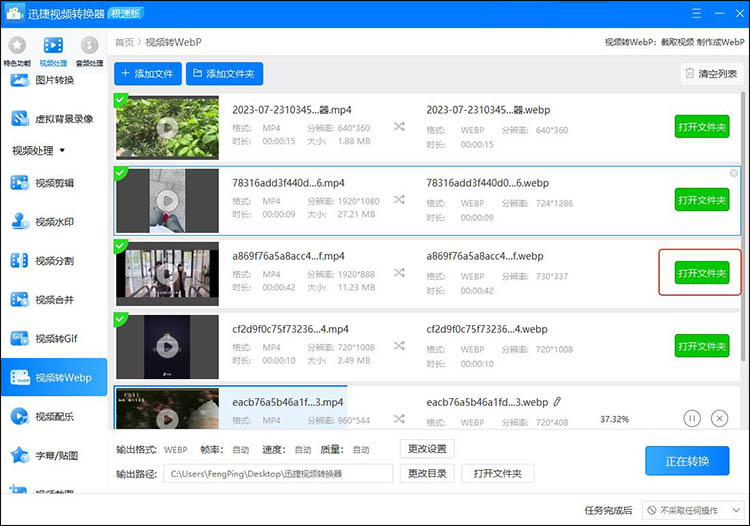Click convert arrows icon for a869f76a5a8acc4 row
This screenshot has height=526, width=750.
click(399, 273)
